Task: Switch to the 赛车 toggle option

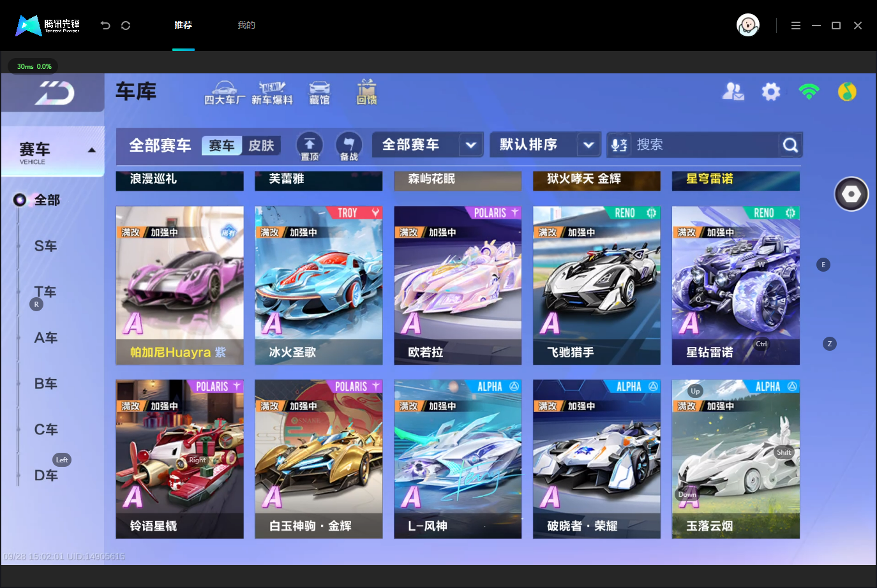Action: (222, 145)
